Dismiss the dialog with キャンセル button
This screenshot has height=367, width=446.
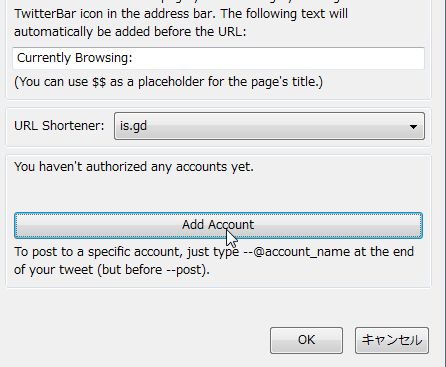(392, 340)
